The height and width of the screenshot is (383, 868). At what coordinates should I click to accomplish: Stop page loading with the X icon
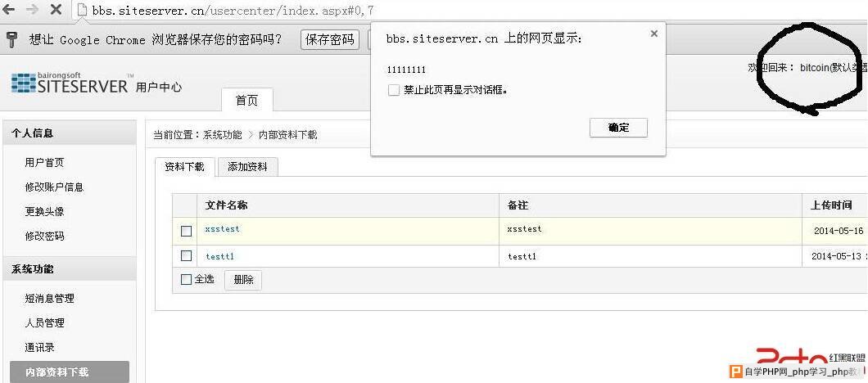point(56,9)
